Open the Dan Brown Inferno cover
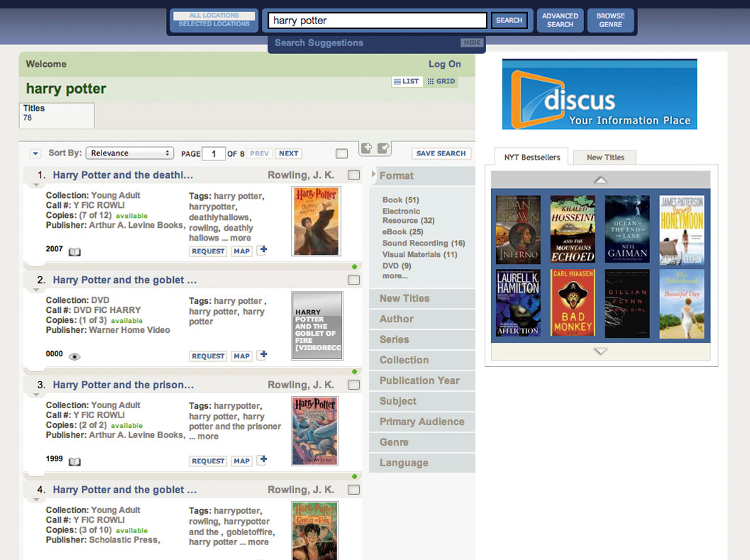 pyautogui.click(x=519, y=229)
